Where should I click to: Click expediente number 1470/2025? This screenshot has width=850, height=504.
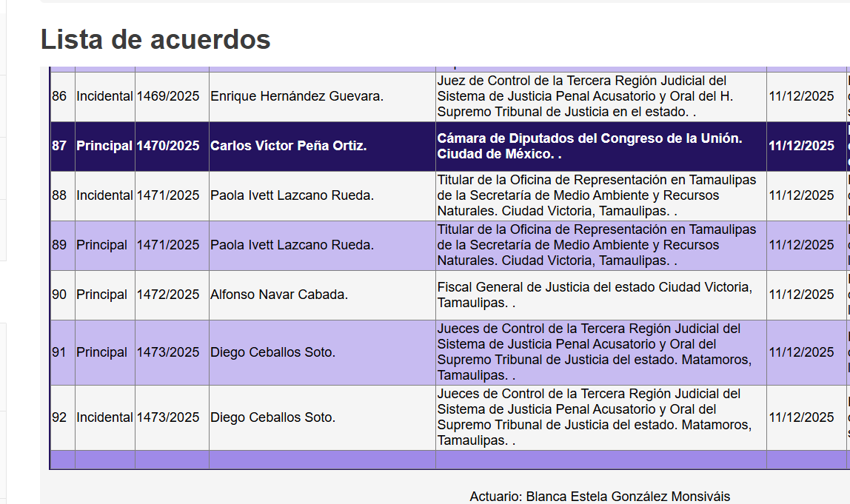click(x=168, y=146)
